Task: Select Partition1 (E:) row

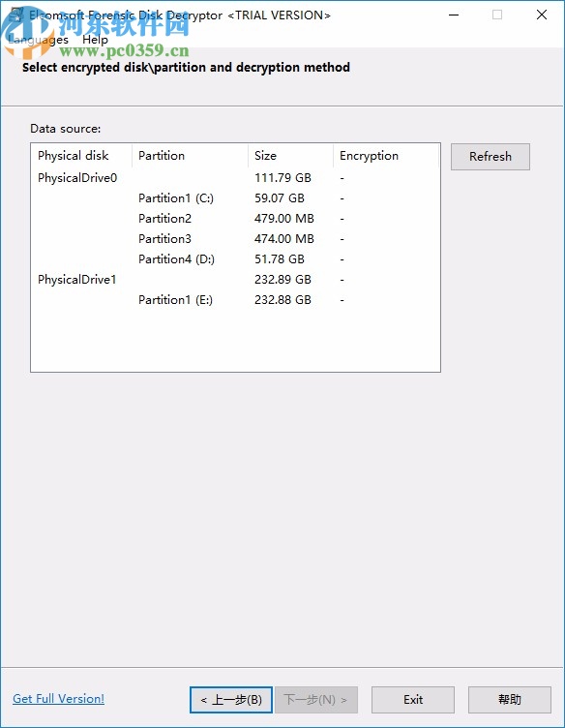Action: click(235, 300)
